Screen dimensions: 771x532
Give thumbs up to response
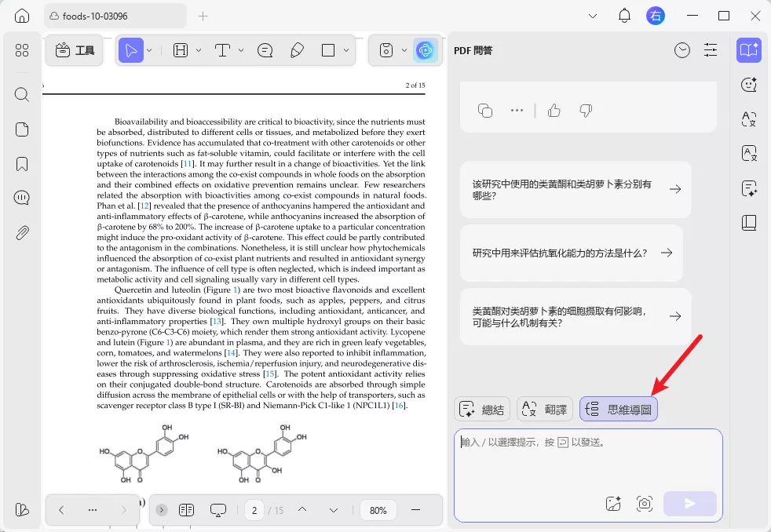click(554, 111)
